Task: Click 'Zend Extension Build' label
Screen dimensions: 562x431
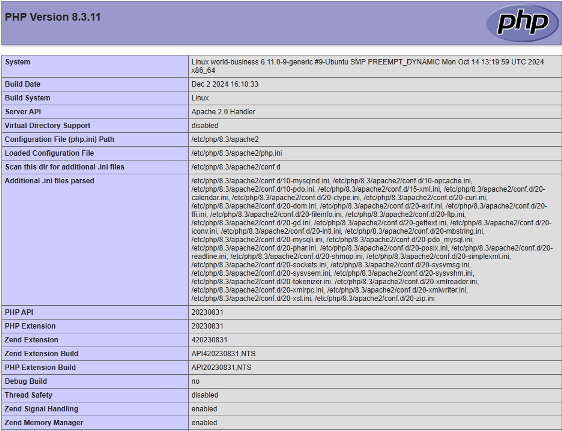Action: pos(42,354)
